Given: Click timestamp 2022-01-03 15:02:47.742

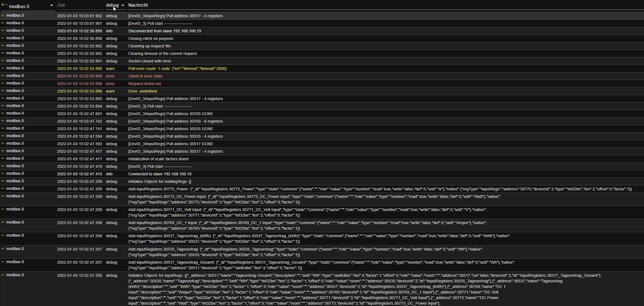Looking at the screenshot, I should tap(79, 121).
